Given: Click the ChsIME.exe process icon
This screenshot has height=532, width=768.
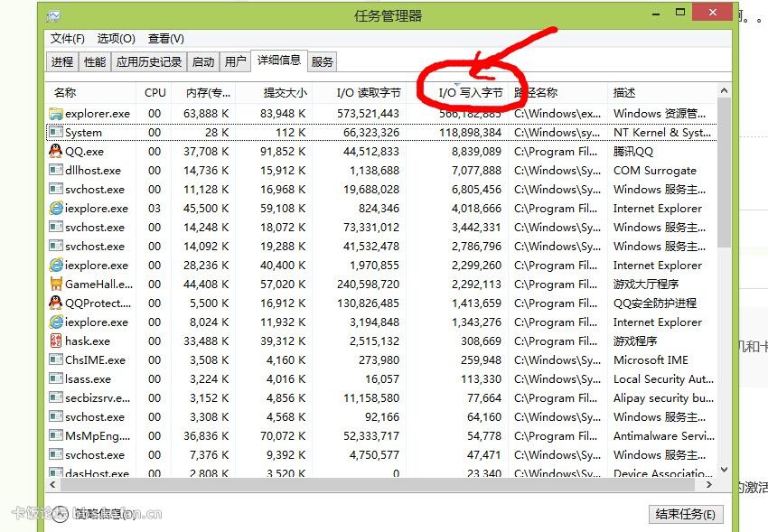Looking at the screenshot, I should pos(56,360).
